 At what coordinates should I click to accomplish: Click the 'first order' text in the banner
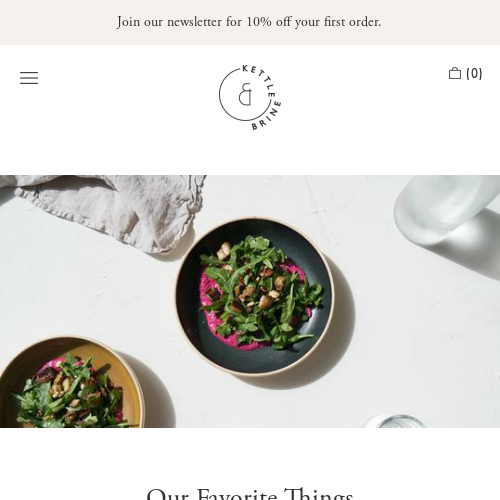tap(352, 22)
